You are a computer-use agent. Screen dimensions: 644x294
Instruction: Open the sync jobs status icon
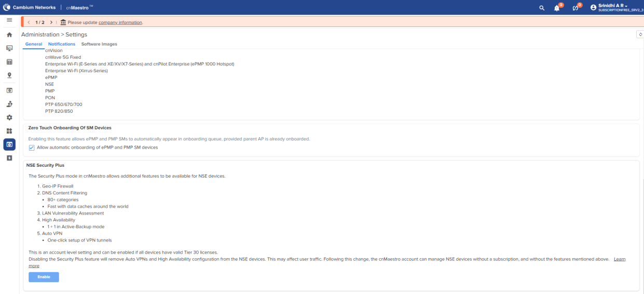click(576, 8)
